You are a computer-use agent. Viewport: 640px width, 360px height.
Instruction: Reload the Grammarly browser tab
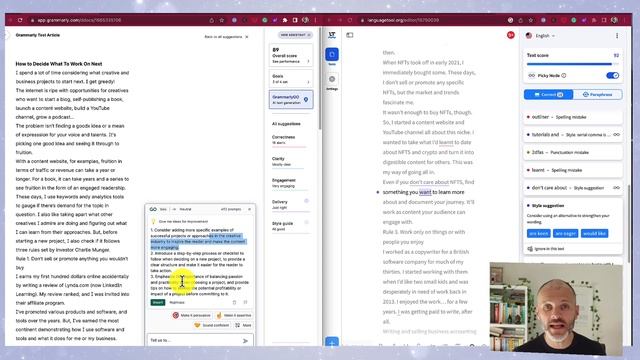click(20, 20)
